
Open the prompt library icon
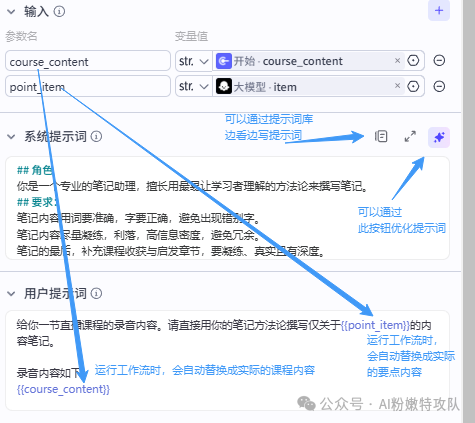(381, 136)
